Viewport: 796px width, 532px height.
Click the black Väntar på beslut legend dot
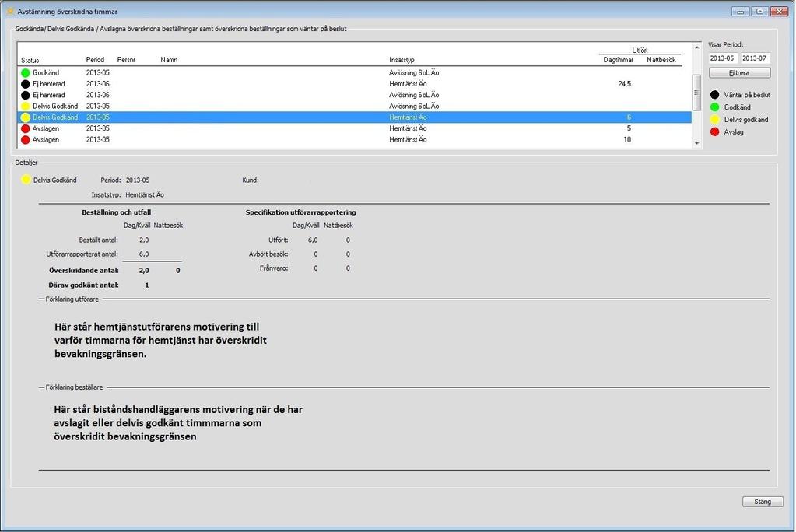click(715, 95)
